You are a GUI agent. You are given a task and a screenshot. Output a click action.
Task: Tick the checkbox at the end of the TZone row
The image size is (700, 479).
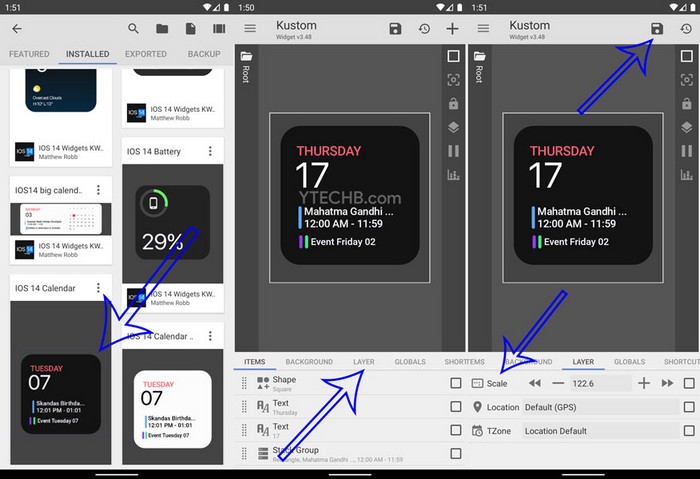[688, 431]
